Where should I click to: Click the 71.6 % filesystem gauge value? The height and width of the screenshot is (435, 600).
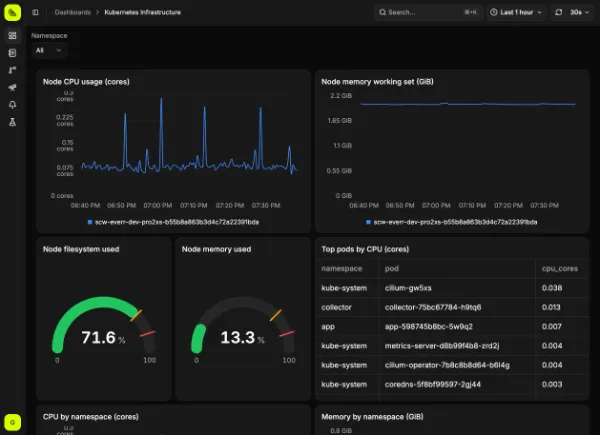click(103, 337)
